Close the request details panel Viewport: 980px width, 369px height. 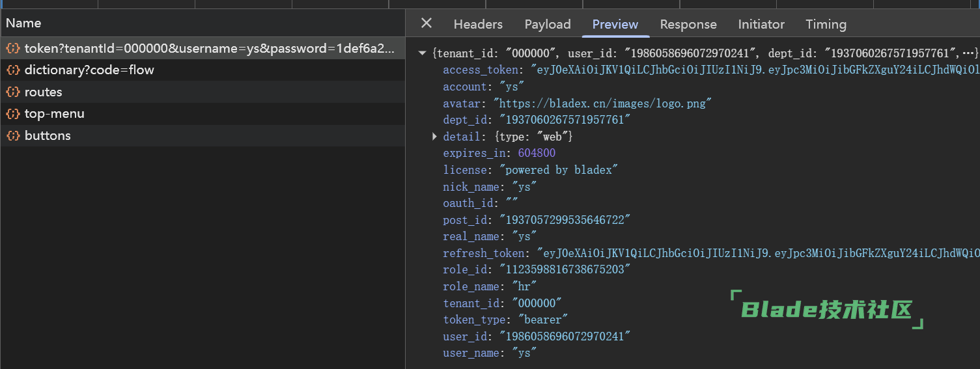tap(427, 23)
